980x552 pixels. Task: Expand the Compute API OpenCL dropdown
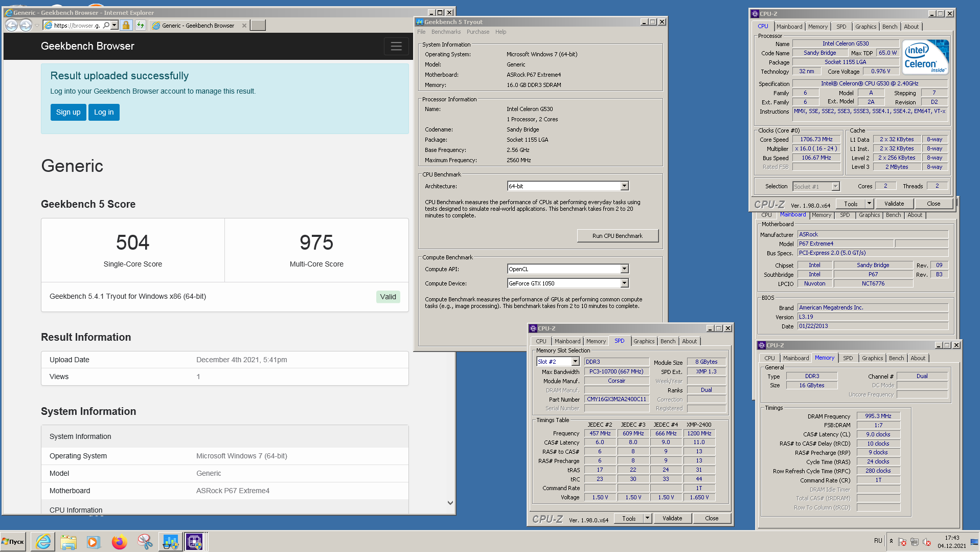pos(624,269)
